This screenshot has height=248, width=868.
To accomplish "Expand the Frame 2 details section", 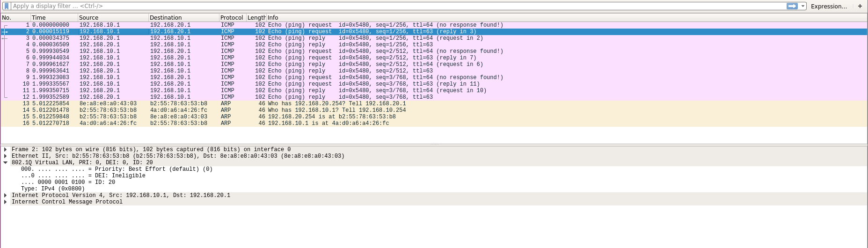I will [5, 150].
